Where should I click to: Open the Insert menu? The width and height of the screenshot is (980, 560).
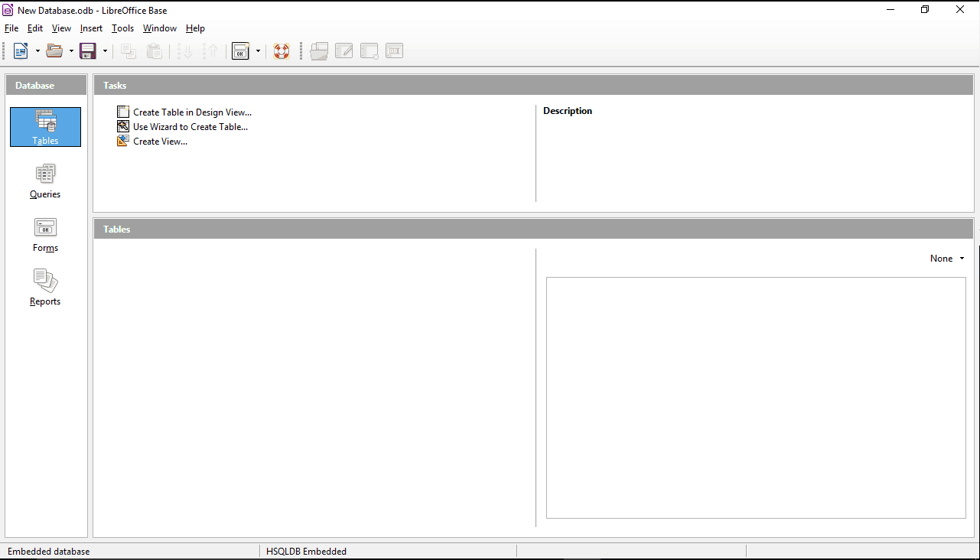(91, 28)
